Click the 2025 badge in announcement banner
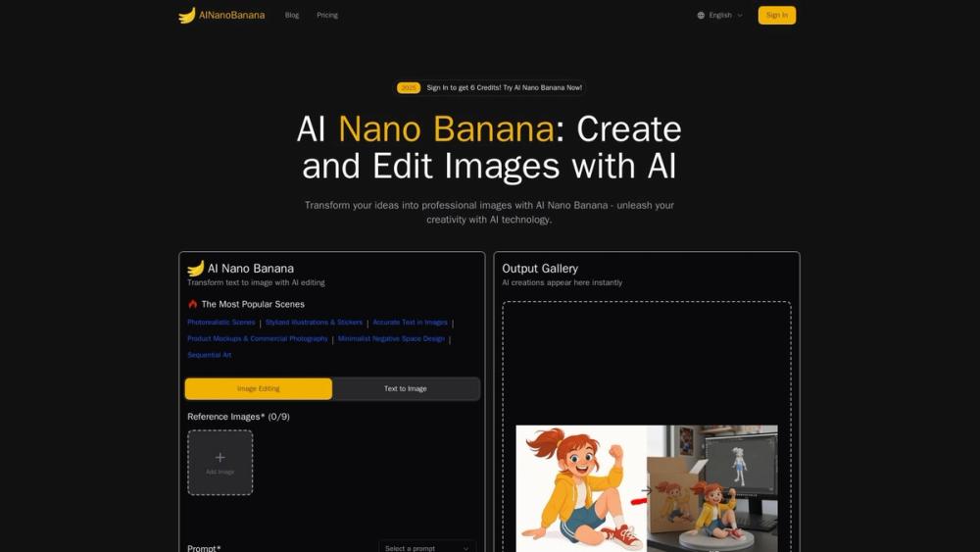Image resolution: width=980 pixels, height=552 pixels. [x=408, y=88]
